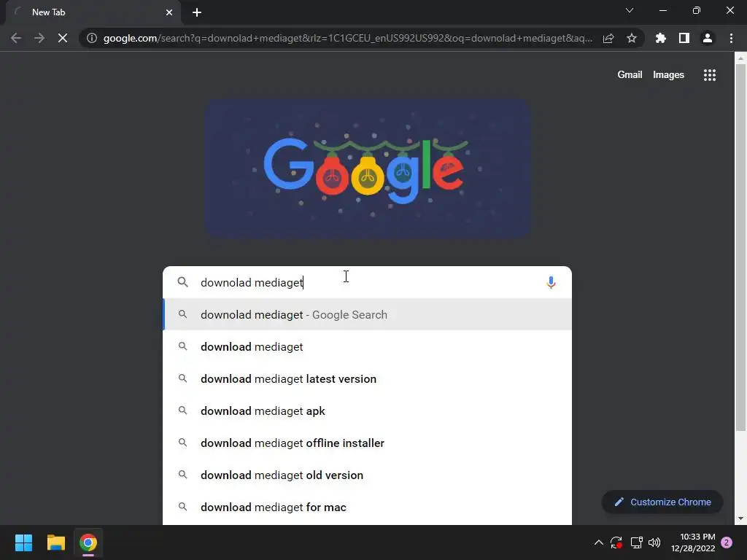Screen dimensions: 747x560
Task: Click Chrome icon on taskbar
Action: click(88, 542)
